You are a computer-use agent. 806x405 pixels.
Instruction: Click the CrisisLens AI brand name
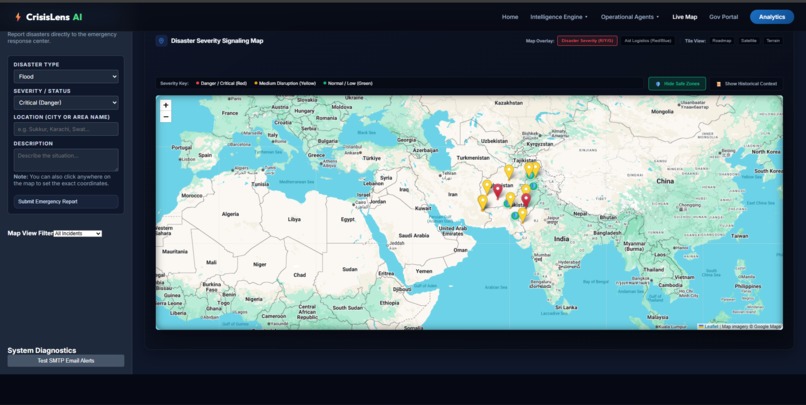pos(54,17)
